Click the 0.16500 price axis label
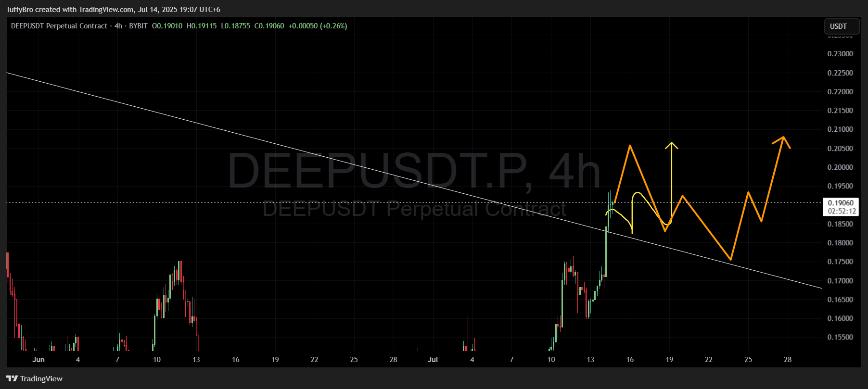 click(840, 300)
